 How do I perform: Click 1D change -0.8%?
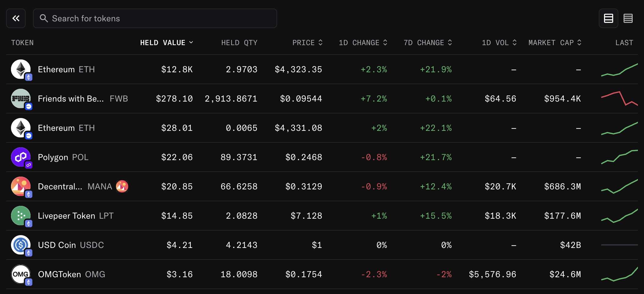[374, 157]
